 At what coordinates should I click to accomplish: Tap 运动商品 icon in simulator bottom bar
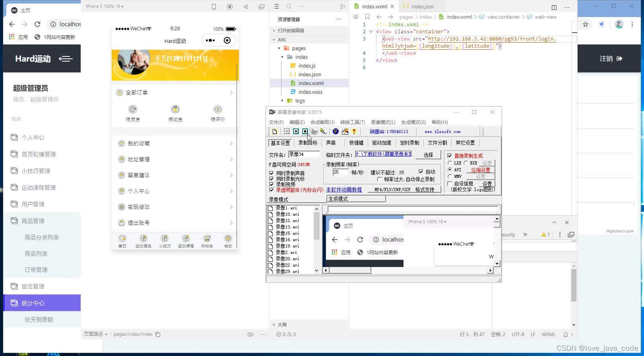click(x=144, y=238)
